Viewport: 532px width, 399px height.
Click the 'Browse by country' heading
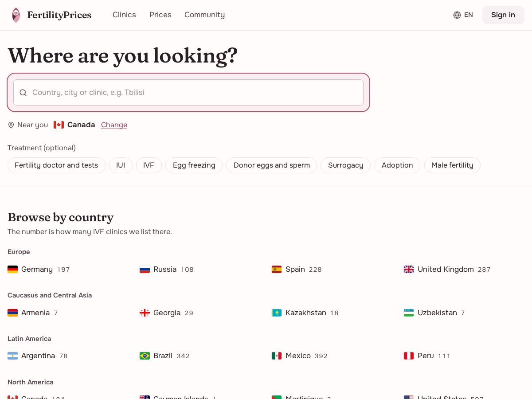click(60, 217)
